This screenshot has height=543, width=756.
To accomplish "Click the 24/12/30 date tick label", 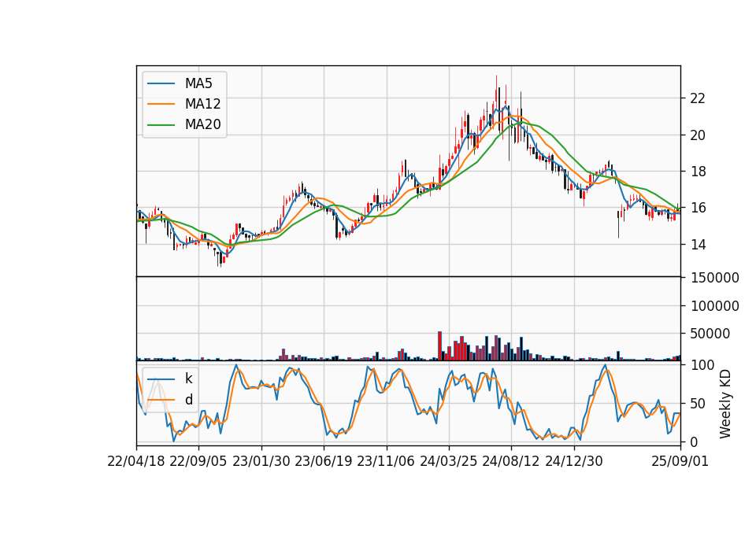I will point(574,462).
